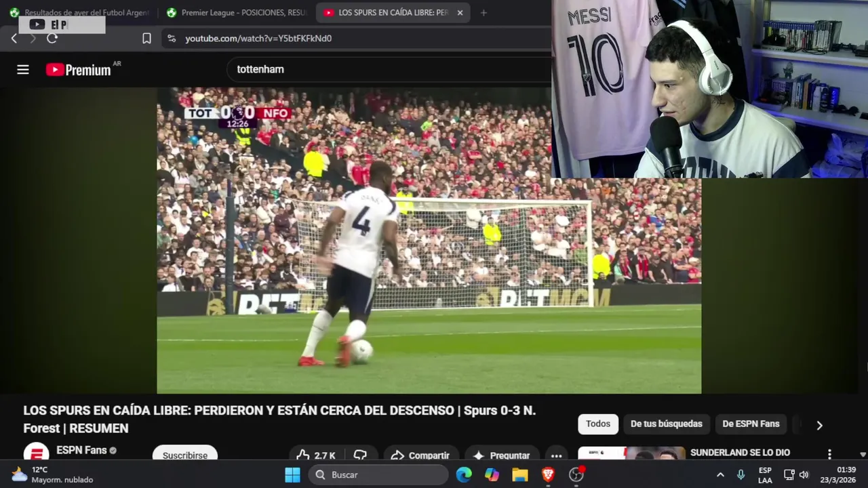The width and height of the screenshot is (868, 488).
Task: Dislike the video with thumbs down
Action: (360, 455)
